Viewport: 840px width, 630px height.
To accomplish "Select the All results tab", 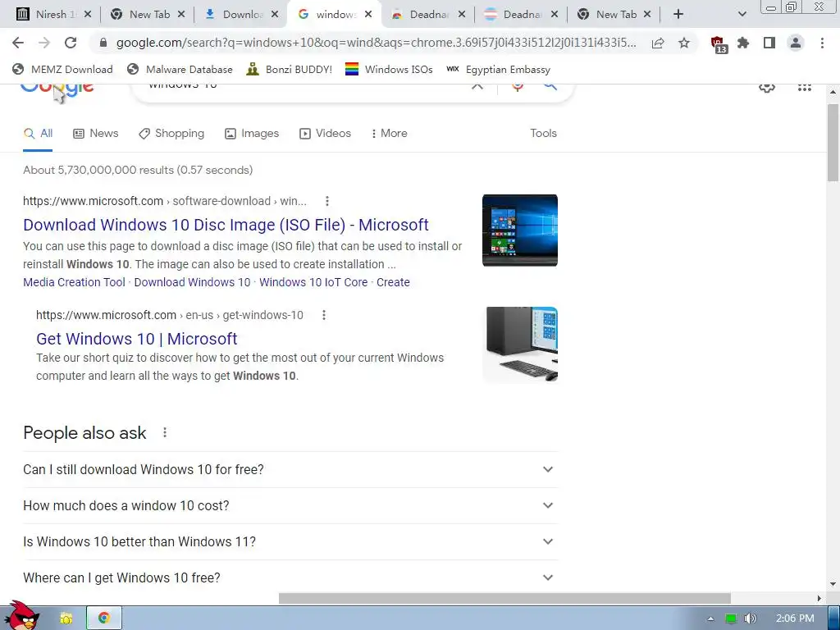I will pos(38,134).
